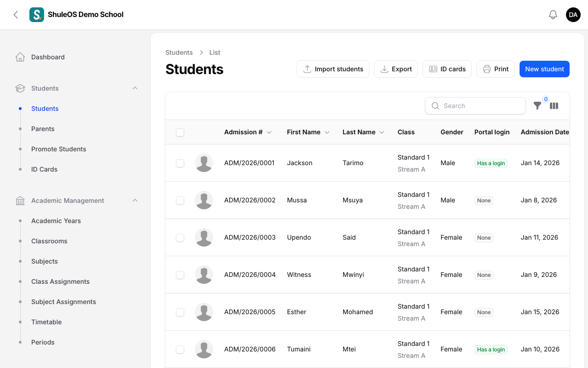This screenshot has width=588, height=368.
Task: Click admission number ADM/2026/0003
Action: click(x=250, y=237)
